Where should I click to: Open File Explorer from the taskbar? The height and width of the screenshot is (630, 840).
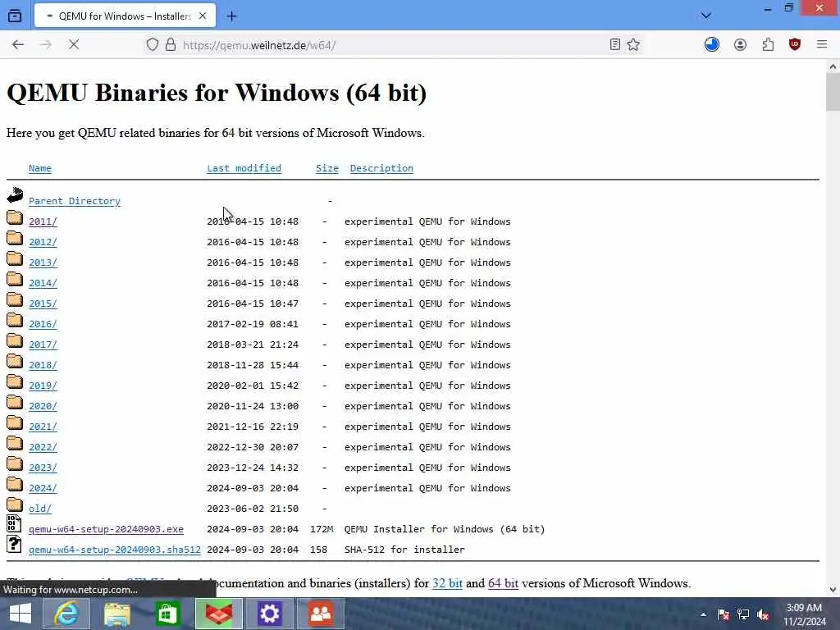click(x=116, y=614)
